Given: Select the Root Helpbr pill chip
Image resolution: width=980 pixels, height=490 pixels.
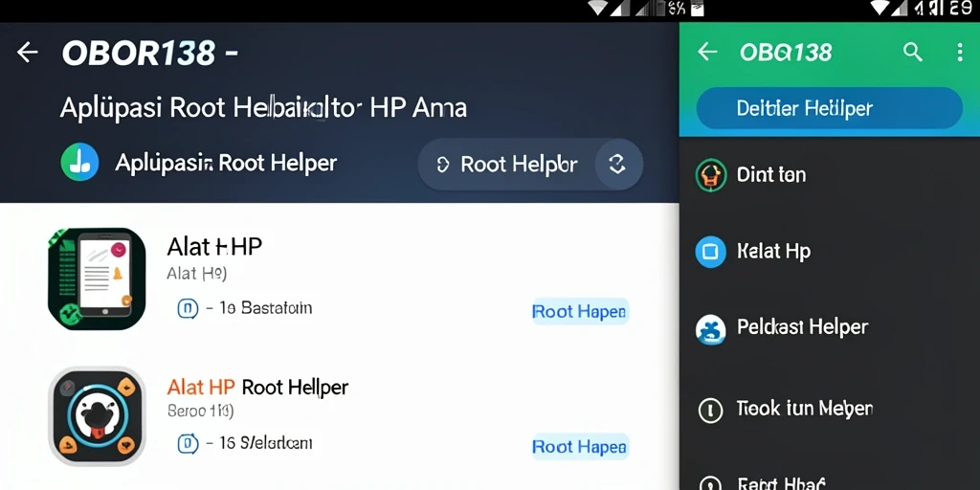Looking at the screenshot, I should coord(530,165).
